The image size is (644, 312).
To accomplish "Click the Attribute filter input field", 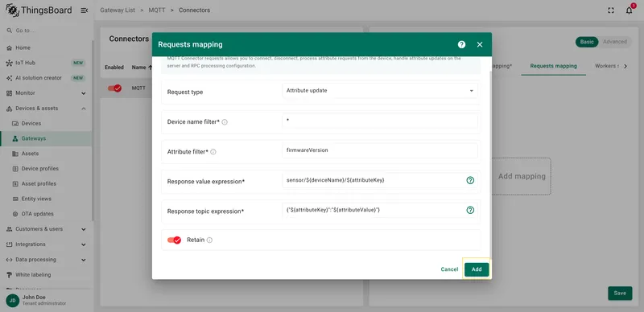I will [x=380, y=150].
